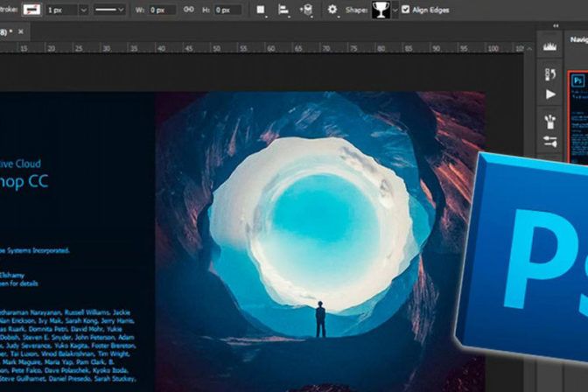Viewport: 588px width, 392px height.
Task: Toggle the Align Edges checkbox
Action: [x=405, y=10]
